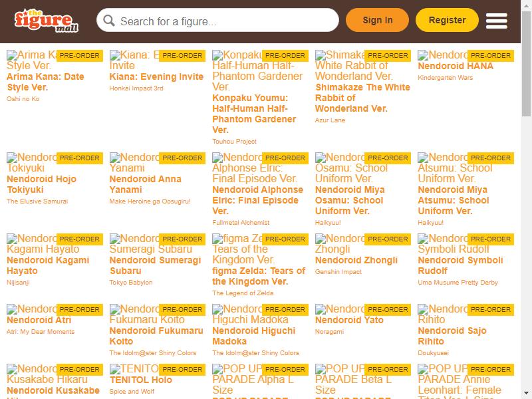Viewport: 532px width, 399px height.
Task: Click The Figure Mall logo
Action: [46, 21]
